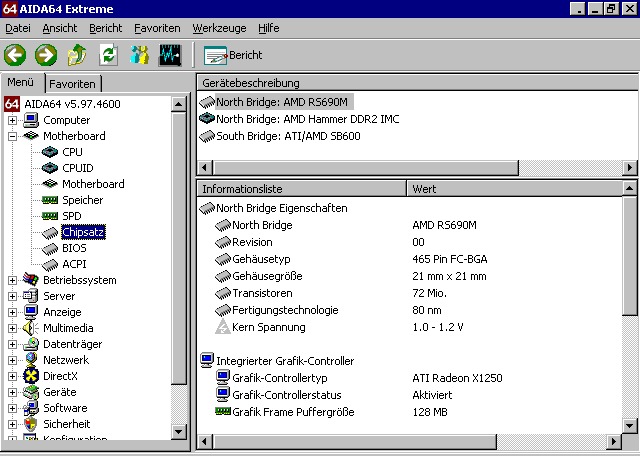
Task: Click the Datenträger drive icon
Action: point(31,344)
